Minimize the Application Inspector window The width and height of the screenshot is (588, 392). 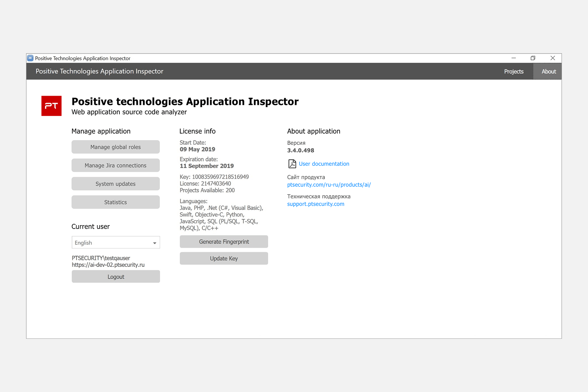tap(513, 58)
